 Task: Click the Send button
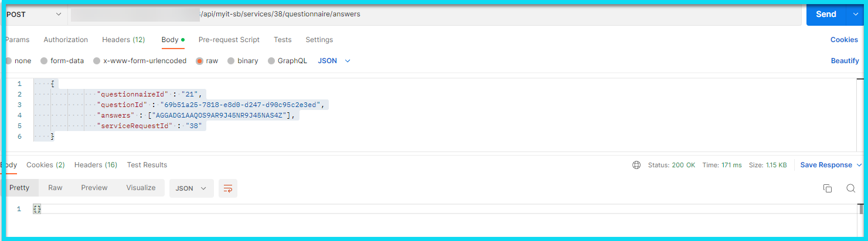coord(826,14)
